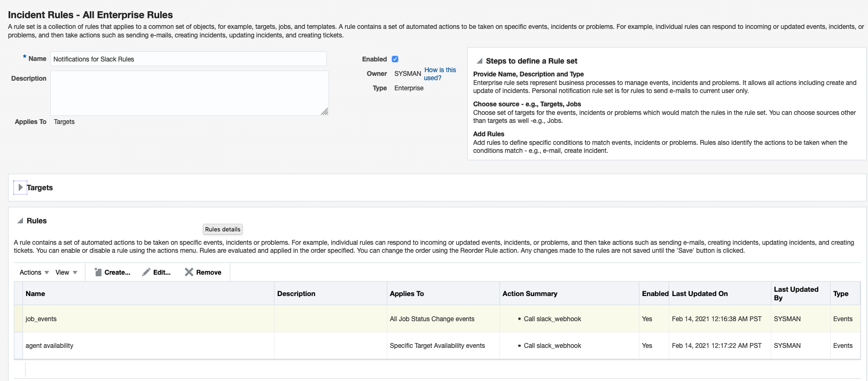Expand the Targets section
The height and width of the screenshot is (381, 868).
20,188
